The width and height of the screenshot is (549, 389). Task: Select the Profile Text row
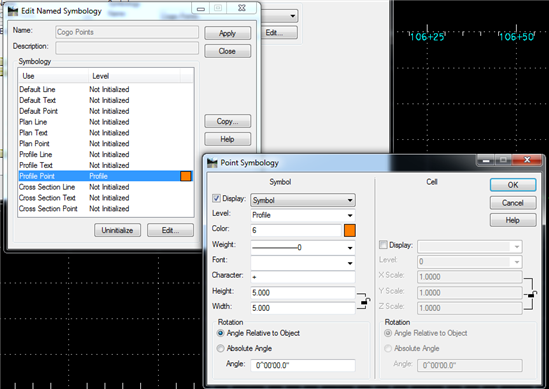click(105, 165)
